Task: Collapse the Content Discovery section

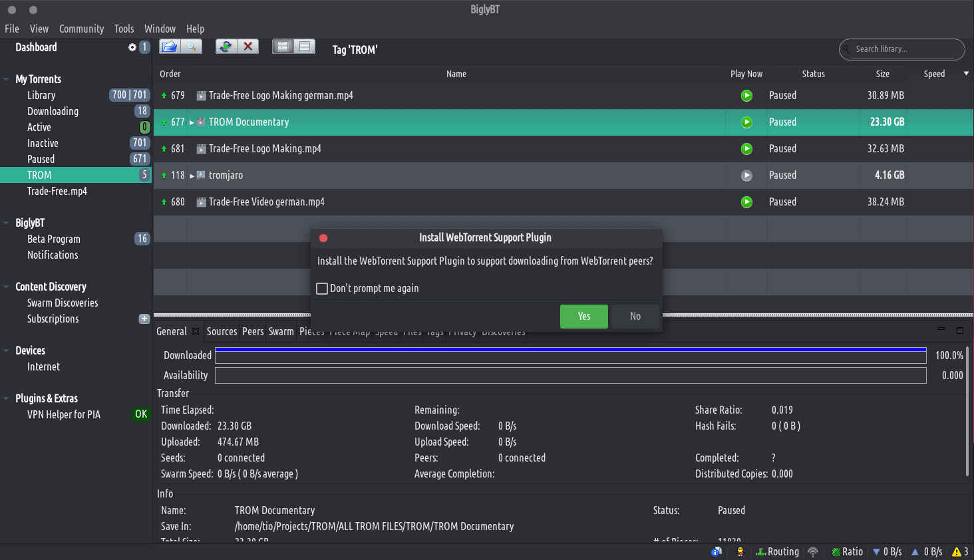Action: [x=6, y=287]
